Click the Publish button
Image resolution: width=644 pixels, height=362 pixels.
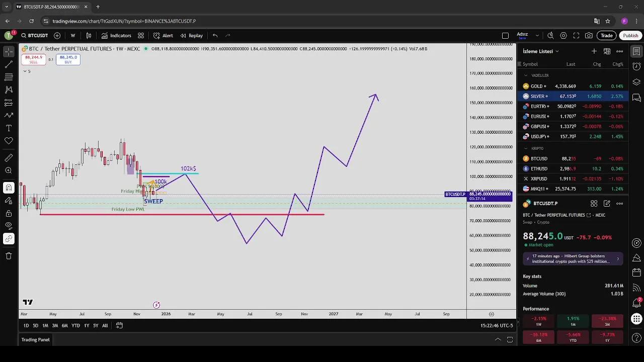(630, 36)
